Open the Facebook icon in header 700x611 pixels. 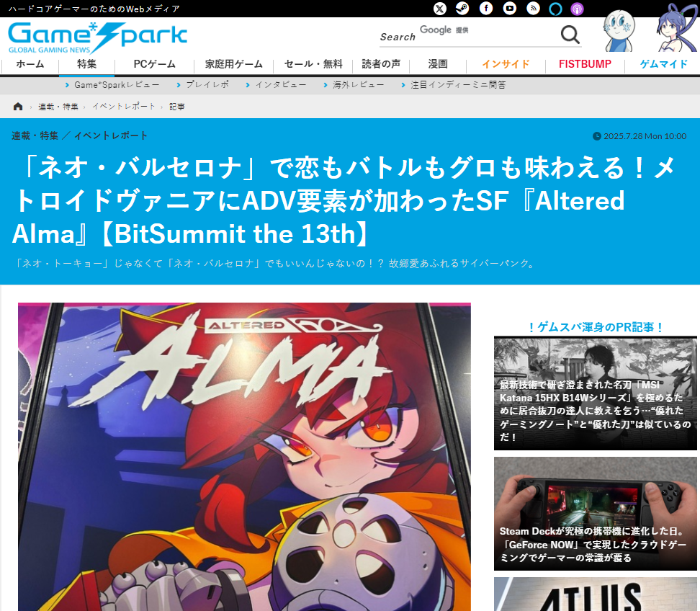click(485, 9)
